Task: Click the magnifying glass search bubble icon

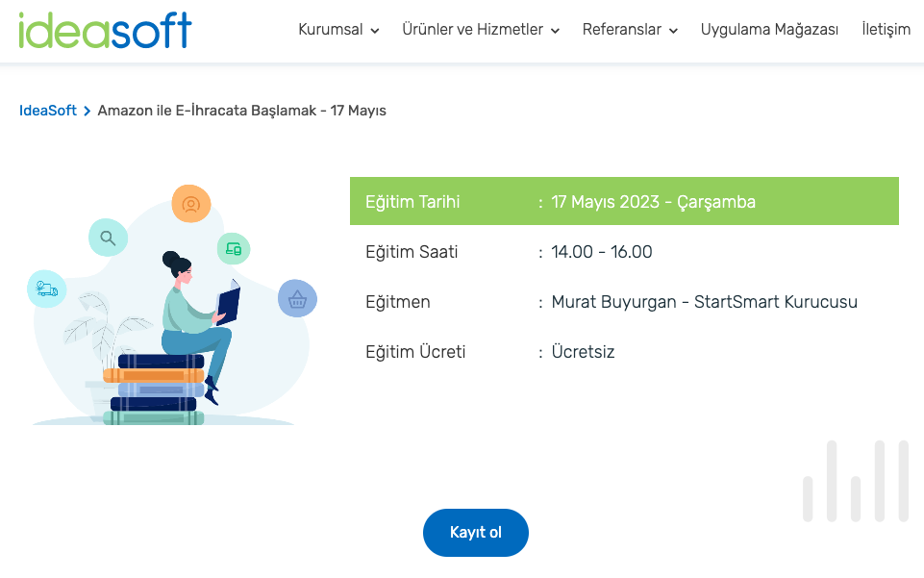Action: click(x=108, y=238)
